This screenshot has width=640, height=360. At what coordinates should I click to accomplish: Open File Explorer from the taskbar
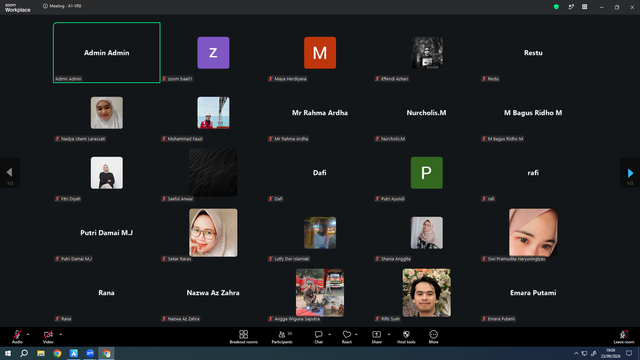41,353
